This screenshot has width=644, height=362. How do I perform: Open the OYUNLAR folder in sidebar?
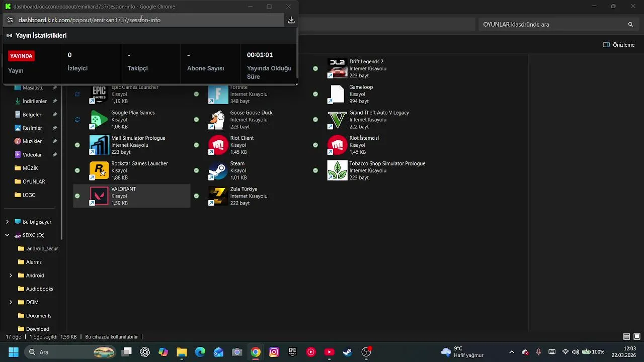[33, 182]
